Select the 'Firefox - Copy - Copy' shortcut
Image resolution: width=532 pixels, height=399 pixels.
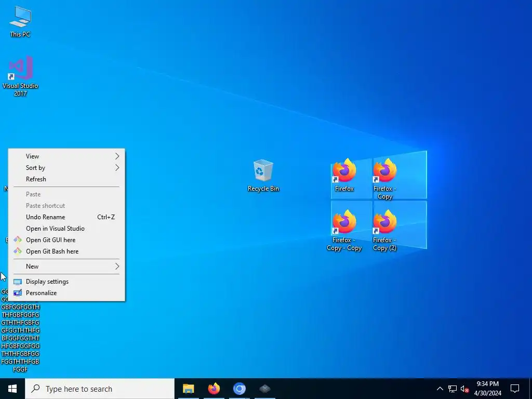[x=344, y=231]
